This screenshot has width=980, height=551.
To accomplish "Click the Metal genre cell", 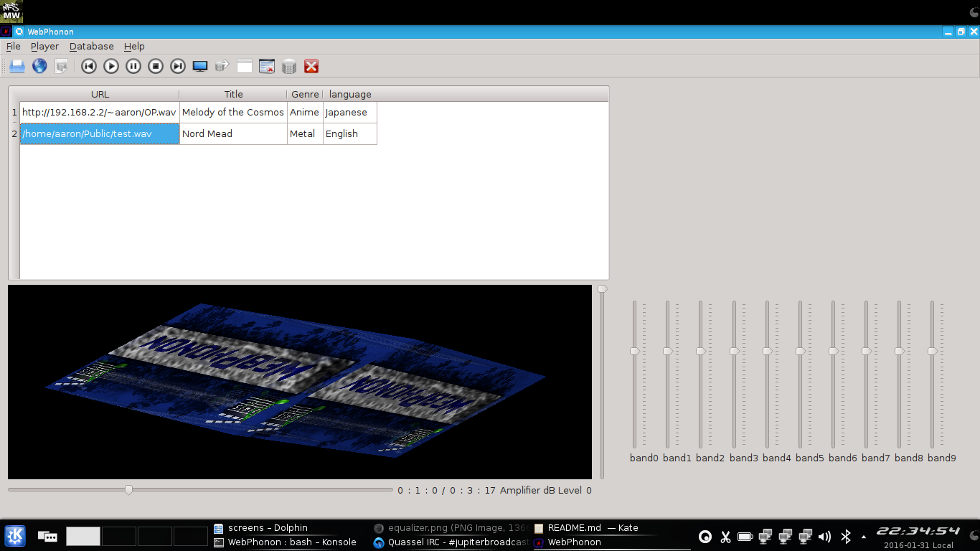I will [305, 133].
